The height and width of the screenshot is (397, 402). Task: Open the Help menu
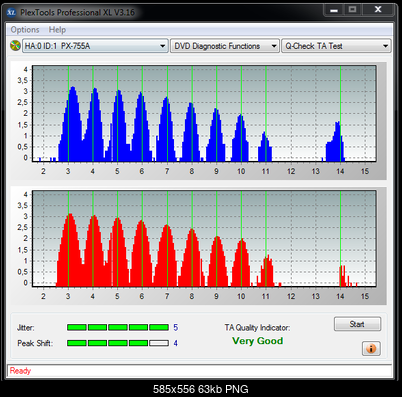click(57, 30)
